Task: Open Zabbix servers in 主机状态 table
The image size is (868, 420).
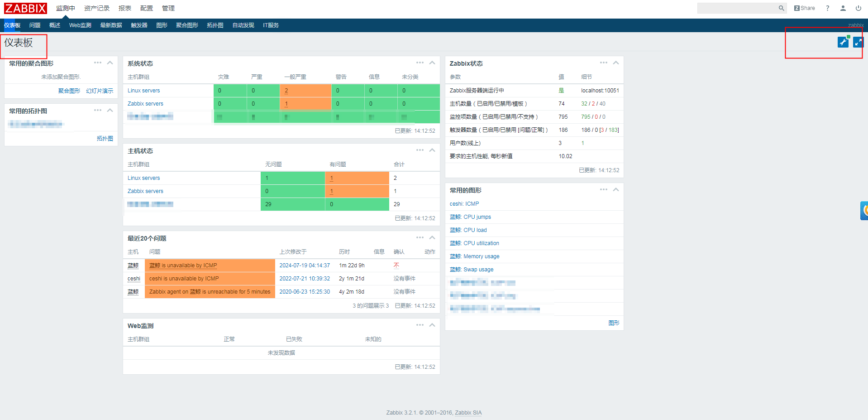Action: pos(145,191)
